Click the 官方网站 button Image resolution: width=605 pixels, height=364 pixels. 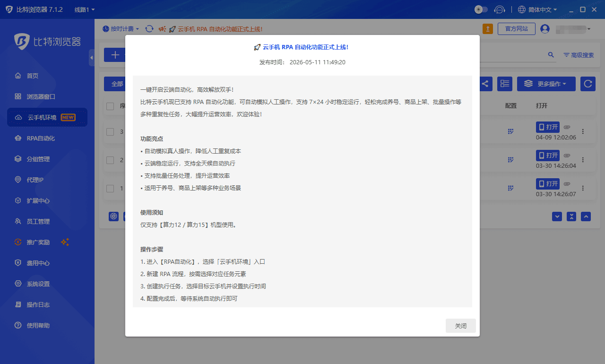click(x=516, y=29)
